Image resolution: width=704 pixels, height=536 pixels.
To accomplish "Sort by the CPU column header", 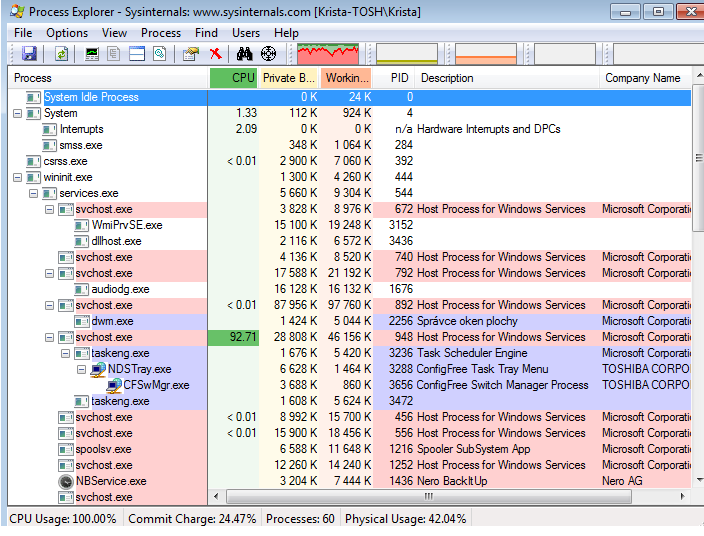I will point(234,78).
